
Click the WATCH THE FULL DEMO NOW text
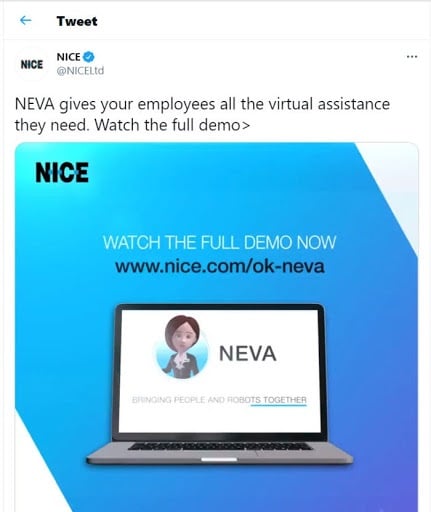[219, 242]
